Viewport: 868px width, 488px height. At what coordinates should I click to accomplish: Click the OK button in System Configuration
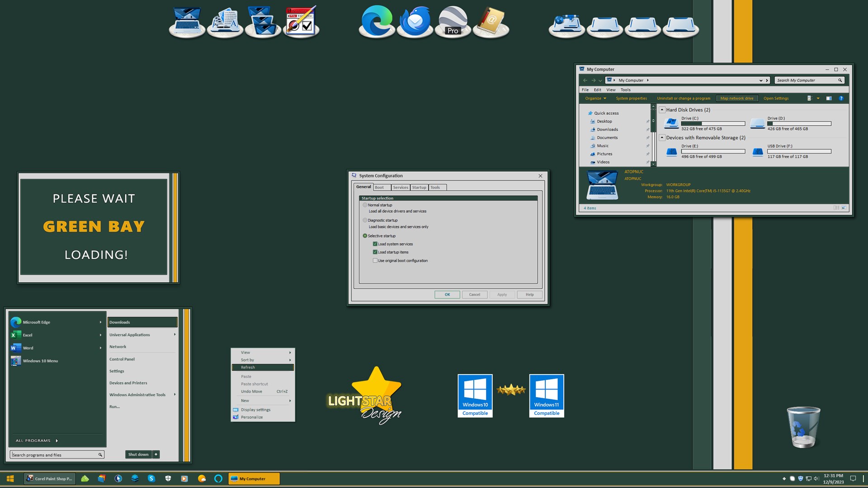[x=447, y=295]
